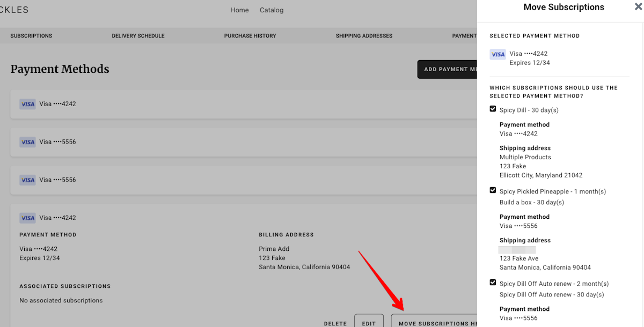Click 'No associated subscriptions' text
This screenshot has height=327, width=644.
click(61, 300)
